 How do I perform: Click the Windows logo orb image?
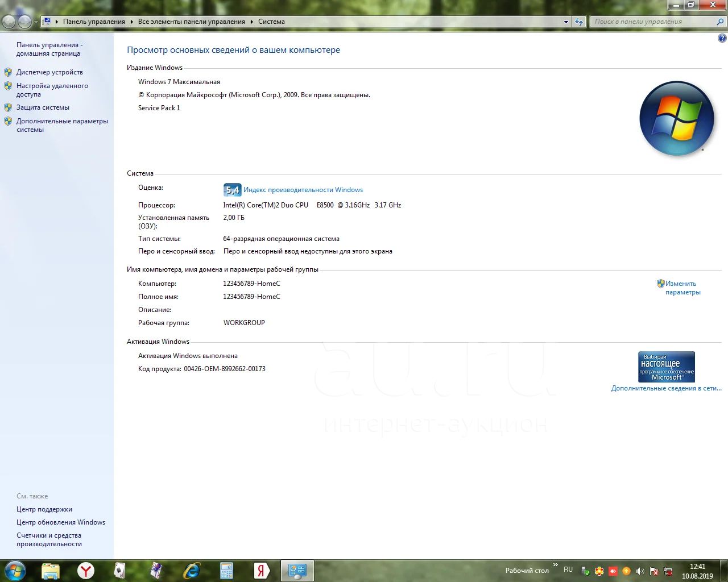tap(677, 119)
